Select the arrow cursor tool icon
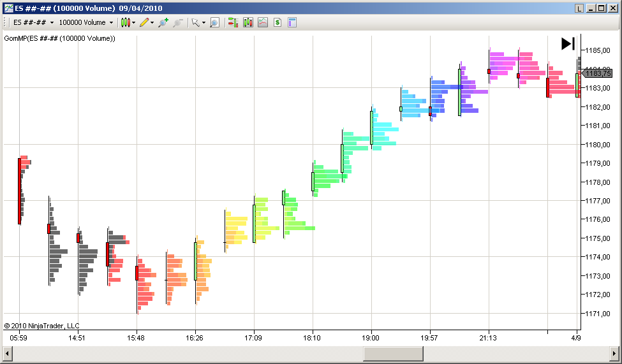Viewport: 622px width, 364px height. click(x=195, y=22)
